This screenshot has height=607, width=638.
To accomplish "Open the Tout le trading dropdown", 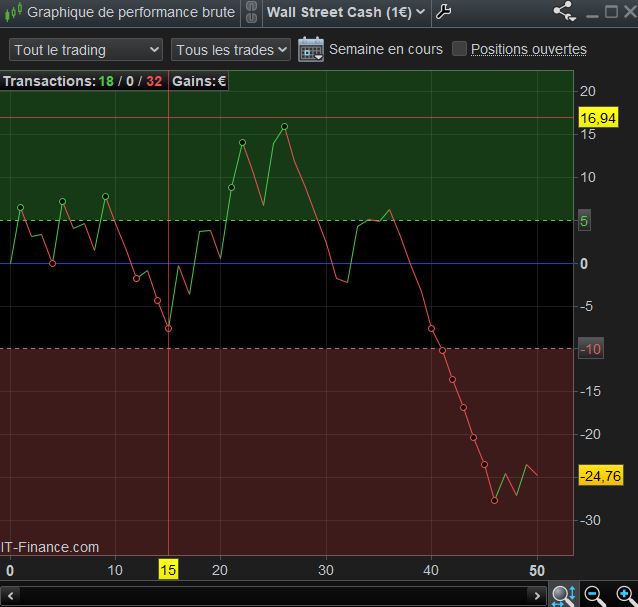I will tap(86, 50).
